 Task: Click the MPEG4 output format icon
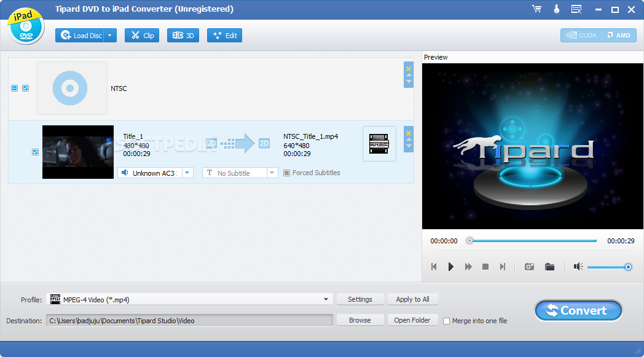pos(379,144)
